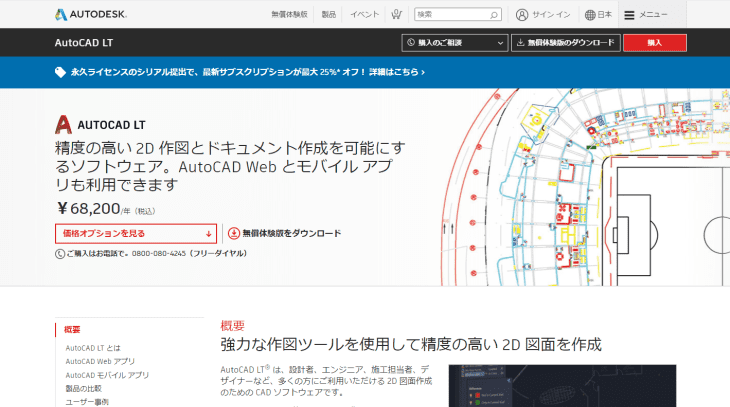
Task: Expand 価格オプションを見る dropdown
Action: click(x=136, y=233)
